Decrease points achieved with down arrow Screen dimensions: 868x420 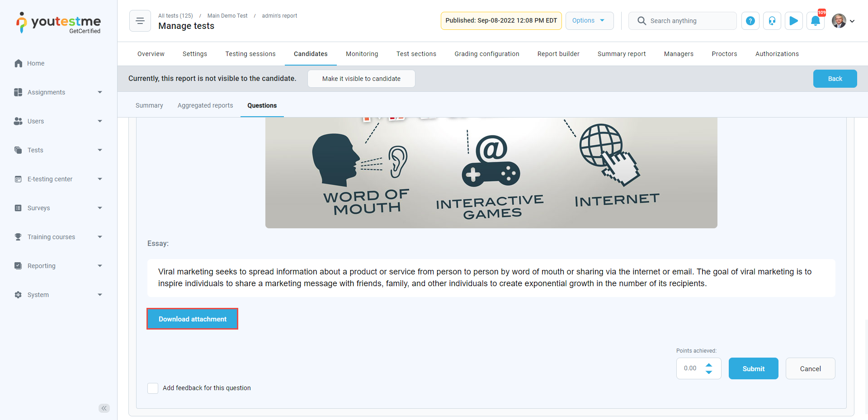709,372
